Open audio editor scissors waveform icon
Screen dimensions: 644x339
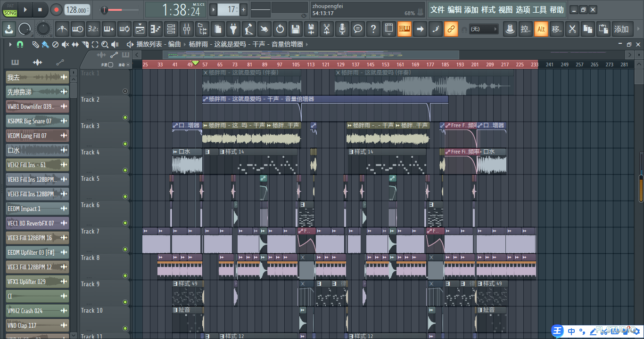click(326, 29)
